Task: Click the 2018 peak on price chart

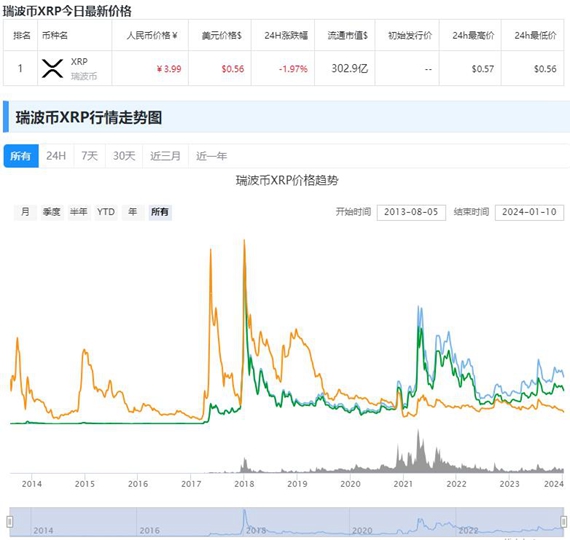Action: click(244, 240)
